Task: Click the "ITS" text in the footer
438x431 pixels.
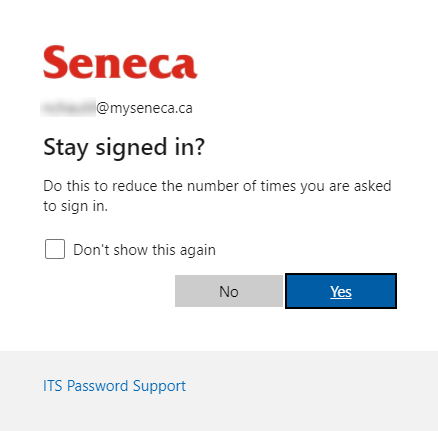Action: coord(53,386)
